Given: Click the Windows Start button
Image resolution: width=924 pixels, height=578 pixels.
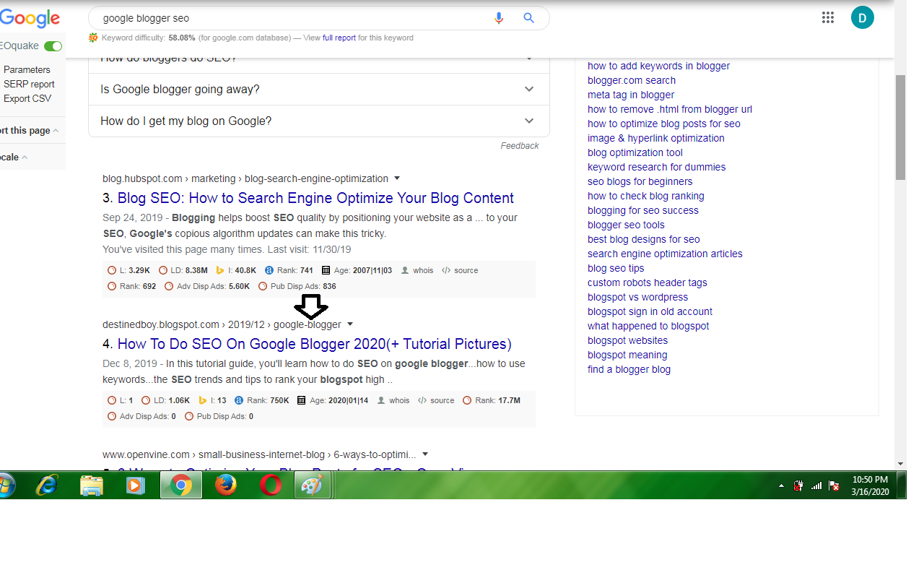Looking at the screenshot, I should click(x=7, y=486).
